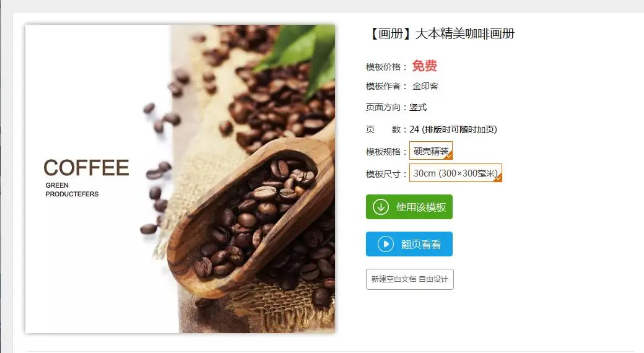Click the album title 大本精美咖啡画册

[464, 33]
